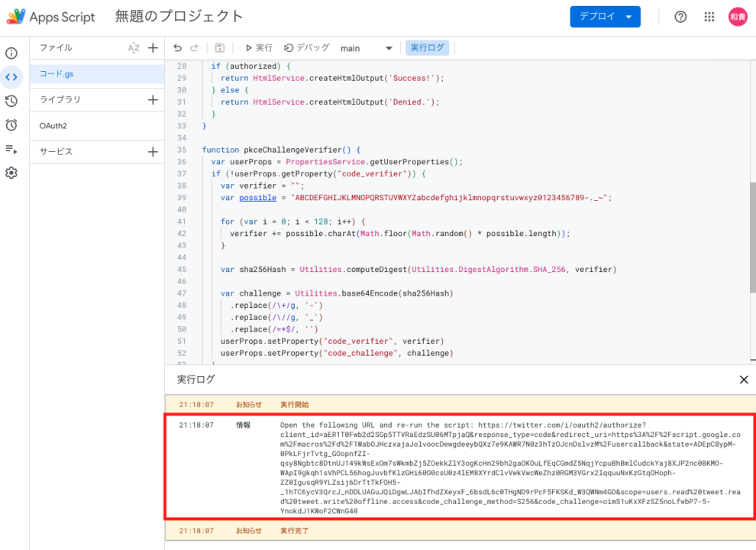The width and height of the screenshot is (756, 550).
Task: Close the 実行ログ execution log panel
Action: click(x=743, y=379)
